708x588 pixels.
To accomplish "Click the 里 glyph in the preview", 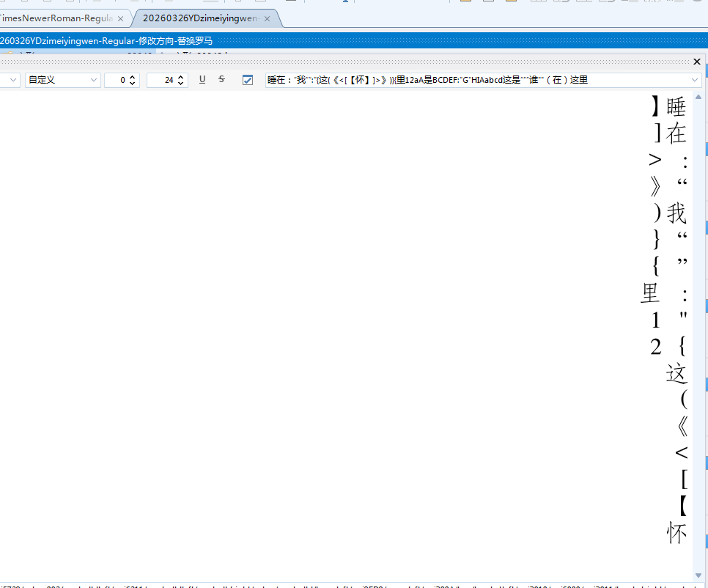I will tap(651, 293).
